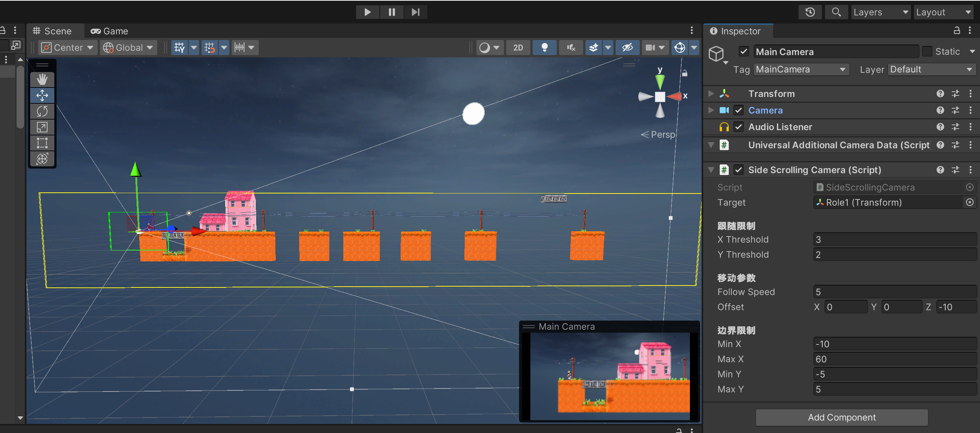Disable Side Scrolling Camera script checkbox
Image resolution: width=980 pixels, height=433 pixels.
(738, 170)
